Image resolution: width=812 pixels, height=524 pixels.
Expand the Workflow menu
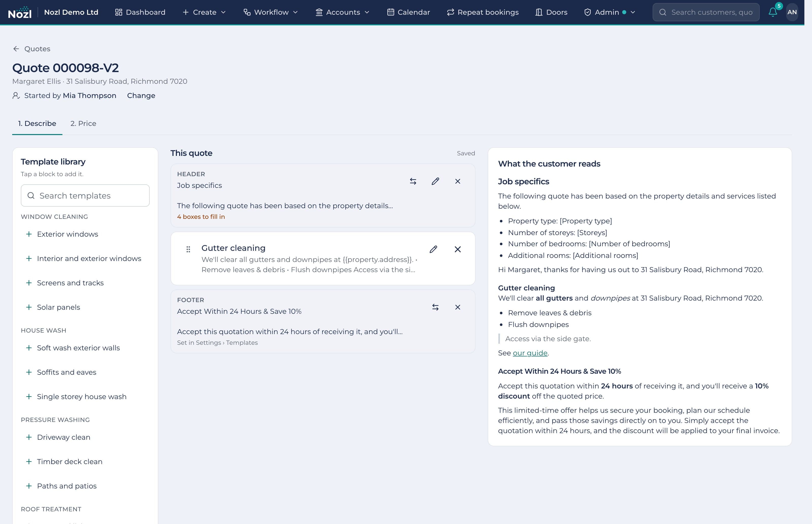(271, 12)
